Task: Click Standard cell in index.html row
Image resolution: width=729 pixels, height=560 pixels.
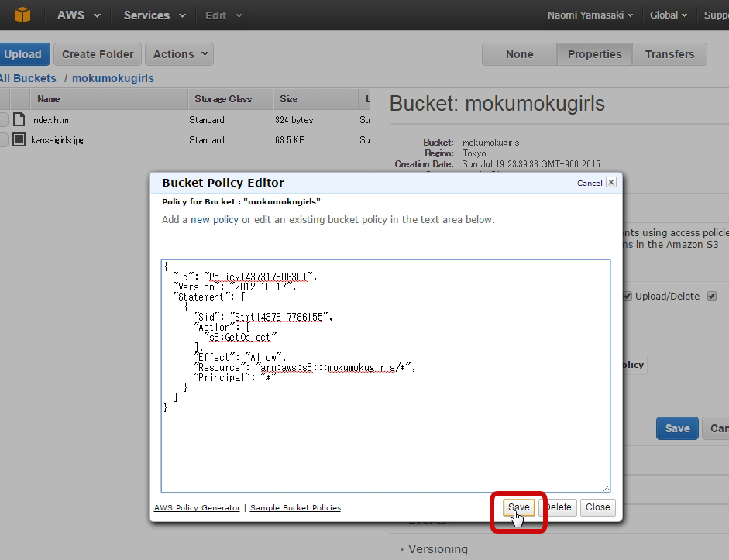Action: (206, 120)
